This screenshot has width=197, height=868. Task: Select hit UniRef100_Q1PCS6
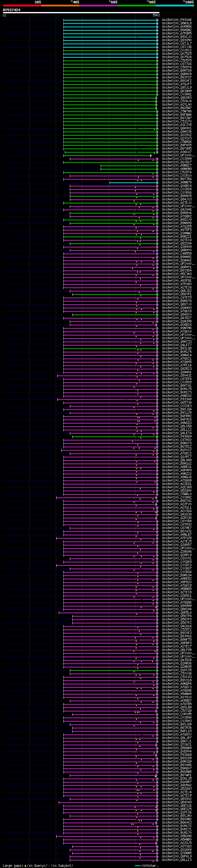coord(177,812)
